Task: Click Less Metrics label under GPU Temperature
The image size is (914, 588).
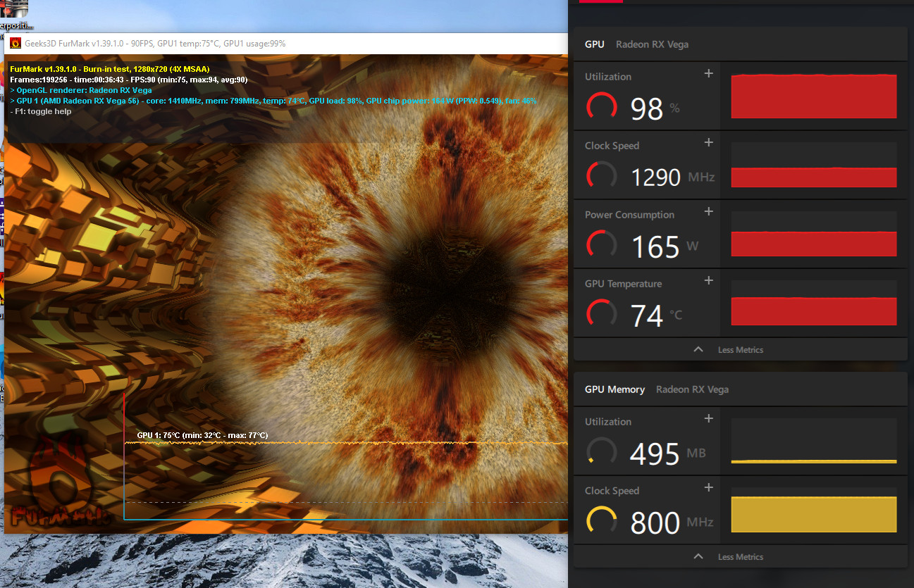Action: pyautogui.click(x=741, y=350)
